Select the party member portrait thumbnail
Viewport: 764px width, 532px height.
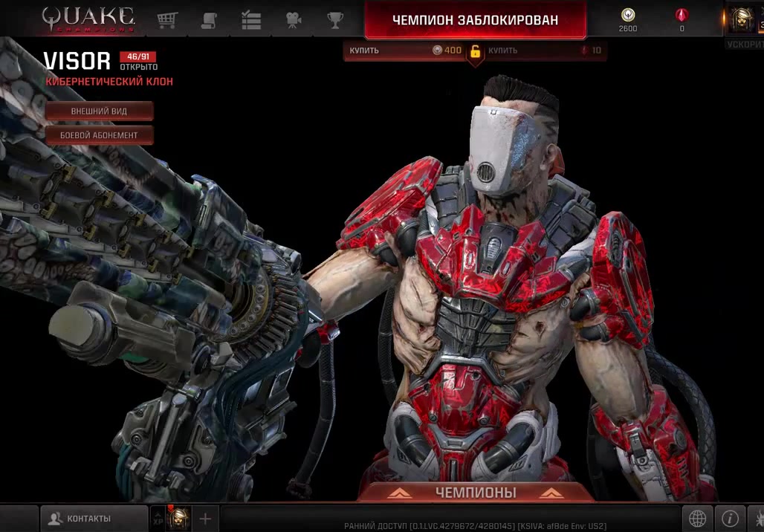click(178, 518)
